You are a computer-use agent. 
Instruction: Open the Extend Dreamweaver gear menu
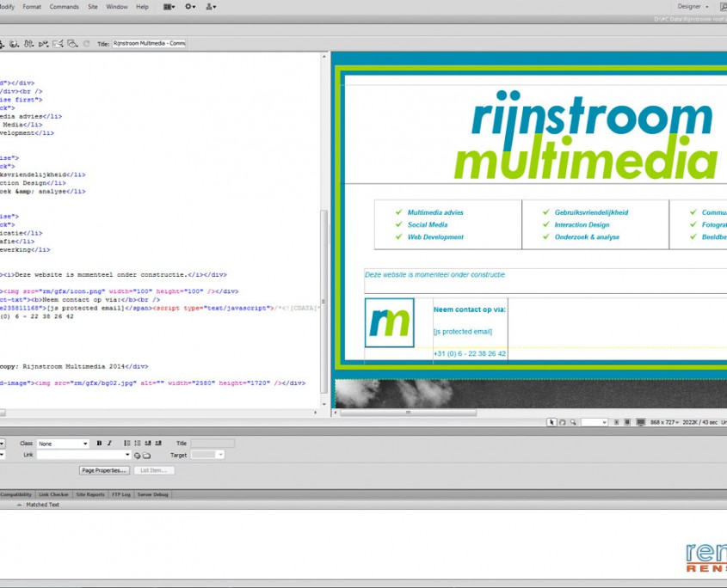tap(190, 7)
